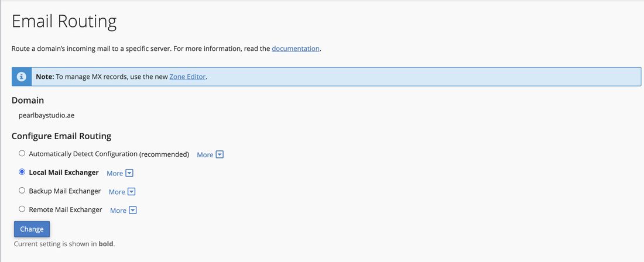The width and height of the screenshot is (644, 262).
Task: Choose the Remote Mail Exchanger option
Action: click(22, 209)
